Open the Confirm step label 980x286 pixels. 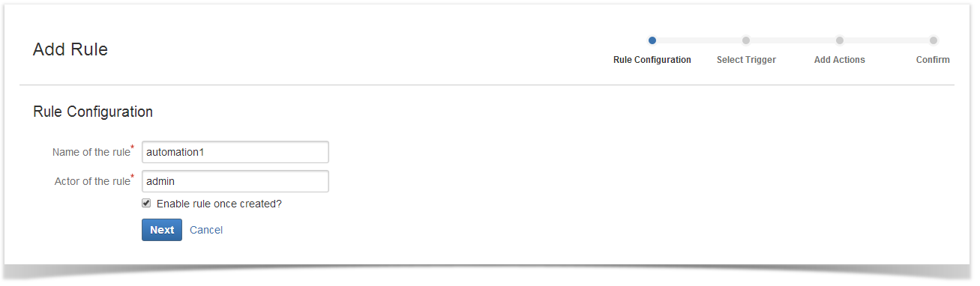coord(933,60)
